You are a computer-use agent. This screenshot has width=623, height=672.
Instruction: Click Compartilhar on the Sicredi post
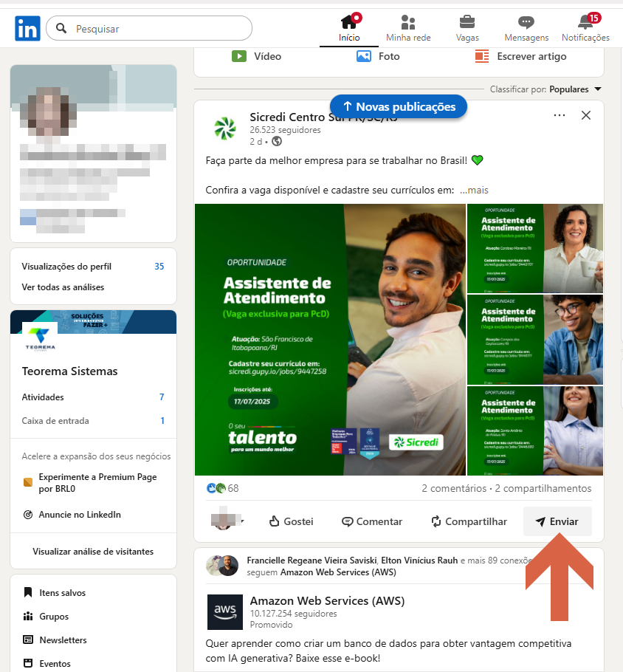tap(469, 521)
